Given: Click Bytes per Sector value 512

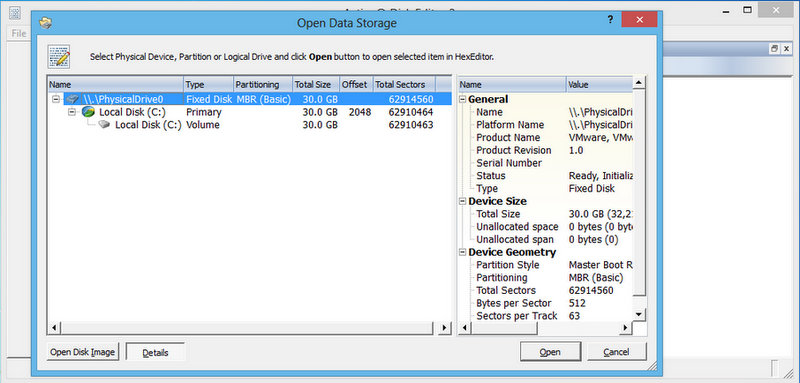Looking at the screenshot, I should pyautogui.click(x=577, y=303).
